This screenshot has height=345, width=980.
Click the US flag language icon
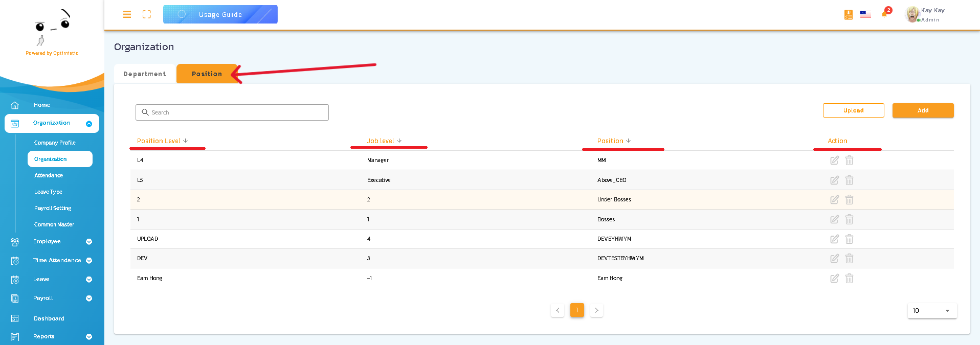point(865,14)
